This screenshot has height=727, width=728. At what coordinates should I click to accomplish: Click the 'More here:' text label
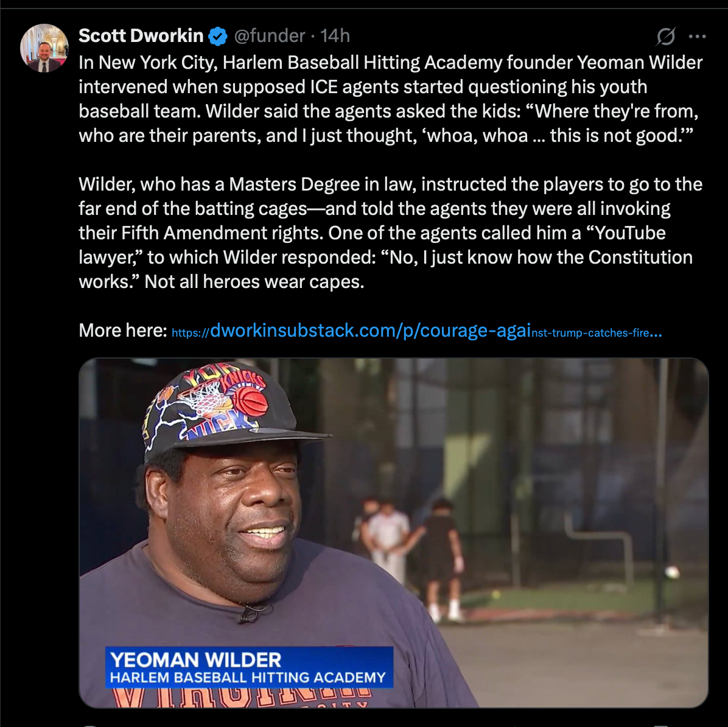(x=122, y=331)
